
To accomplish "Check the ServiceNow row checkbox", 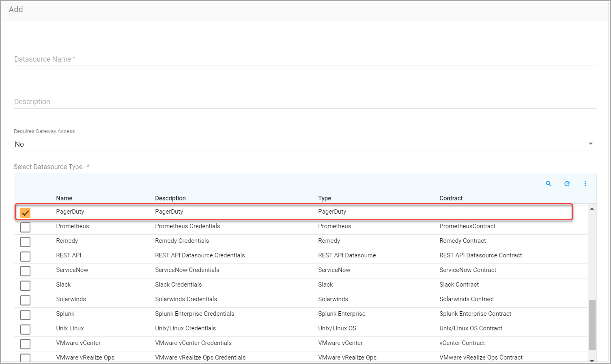I will [25, 271].
